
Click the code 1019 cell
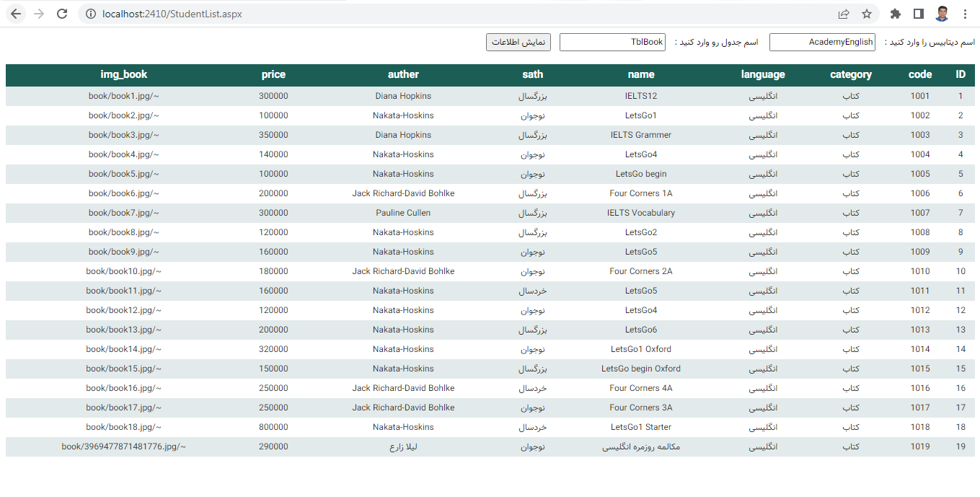[x=919, y=447]
